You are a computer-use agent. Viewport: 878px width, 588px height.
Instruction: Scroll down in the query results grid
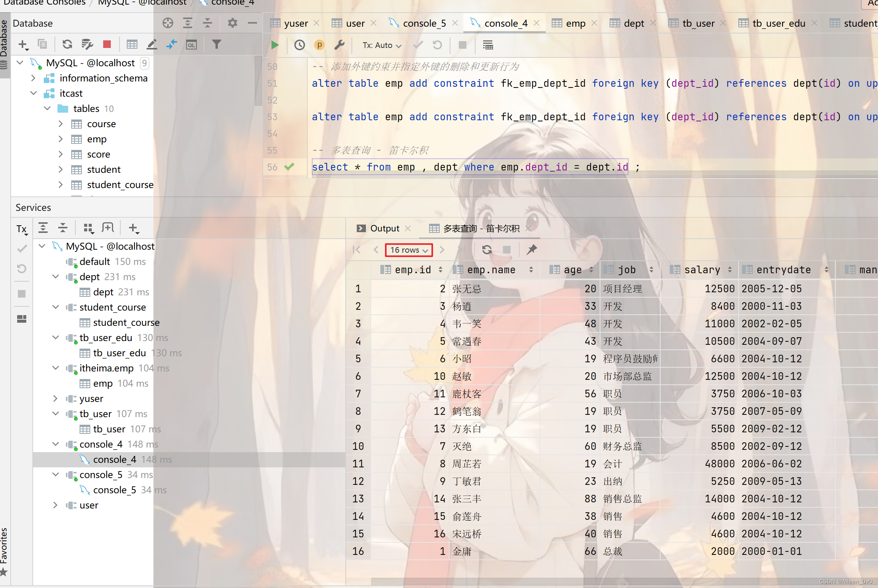pos(443,249)
